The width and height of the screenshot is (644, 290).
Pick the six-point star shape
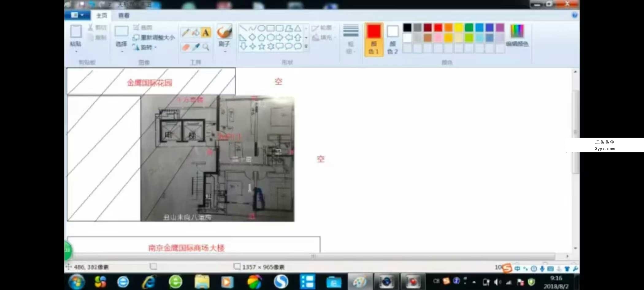[x=270, y=46]
